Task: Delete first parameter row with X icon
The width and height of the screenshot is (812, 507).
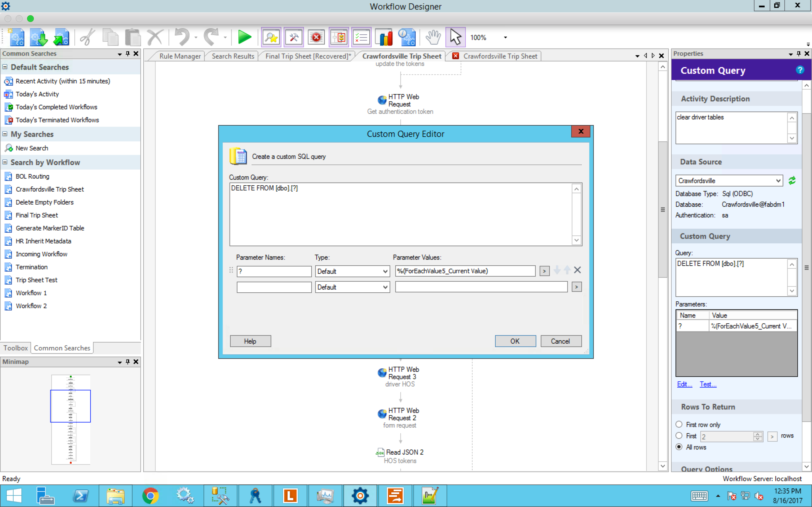Action: (577, 270)
